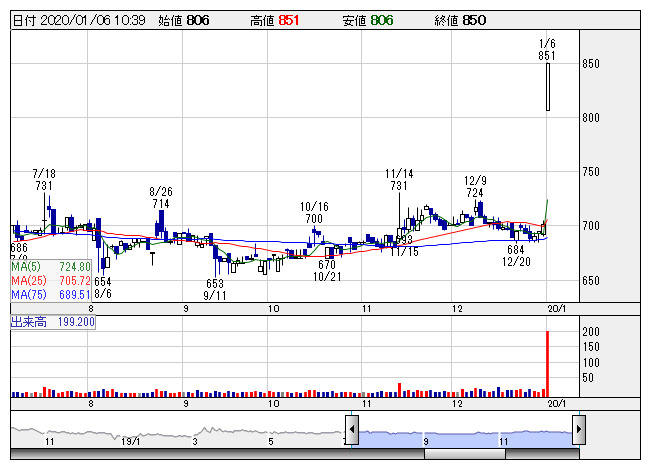Viewport: 652px width, 469px height.
Task: Click the 日付 2020/01/06 date field
Action: pyautogui.click(x=79, y=19)
